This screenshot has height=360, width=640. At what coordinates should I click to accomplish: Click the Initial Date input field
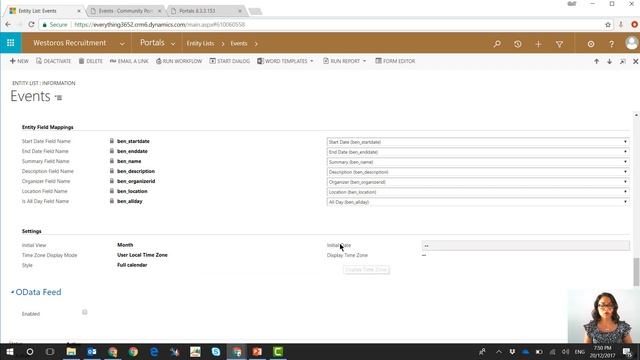click(x=526, y=245)
